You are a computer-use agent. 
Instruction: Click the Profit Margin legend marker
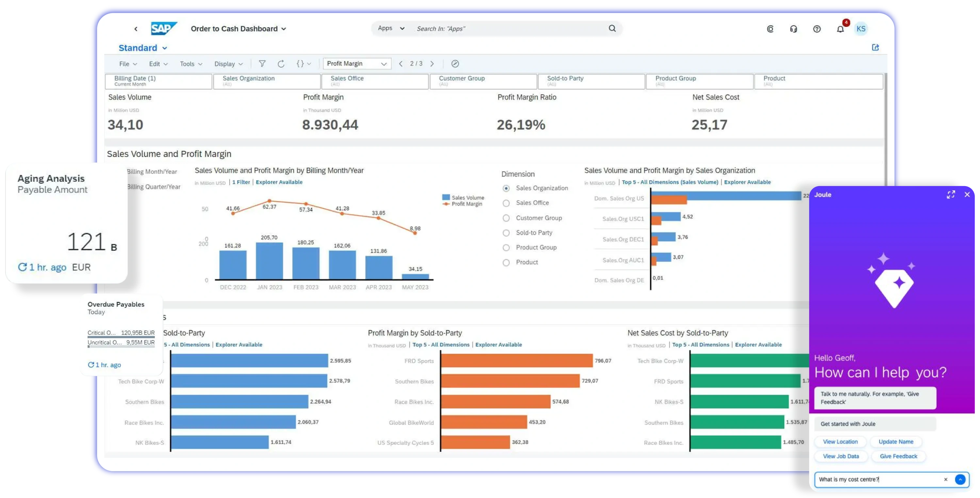point(446,204)
